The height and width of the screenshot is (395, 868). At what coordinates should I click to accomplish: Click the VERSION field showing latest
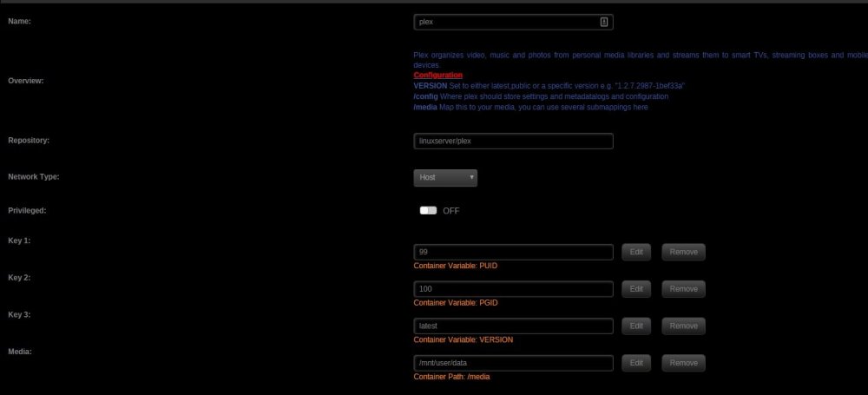click(x=513, y=326)
